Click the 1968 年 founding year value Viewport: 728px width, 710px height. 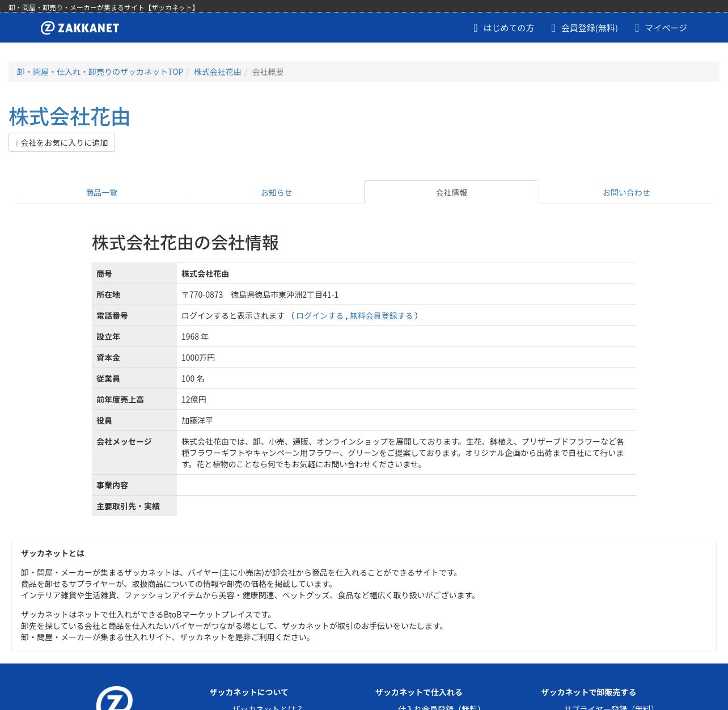coord(195,337)
